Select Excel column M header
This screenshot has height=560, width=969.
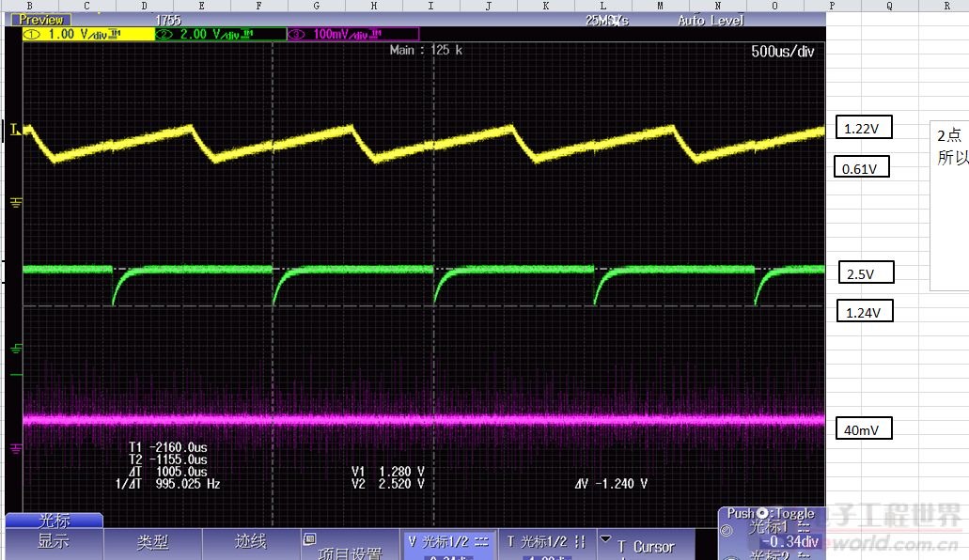click(661, 6)
